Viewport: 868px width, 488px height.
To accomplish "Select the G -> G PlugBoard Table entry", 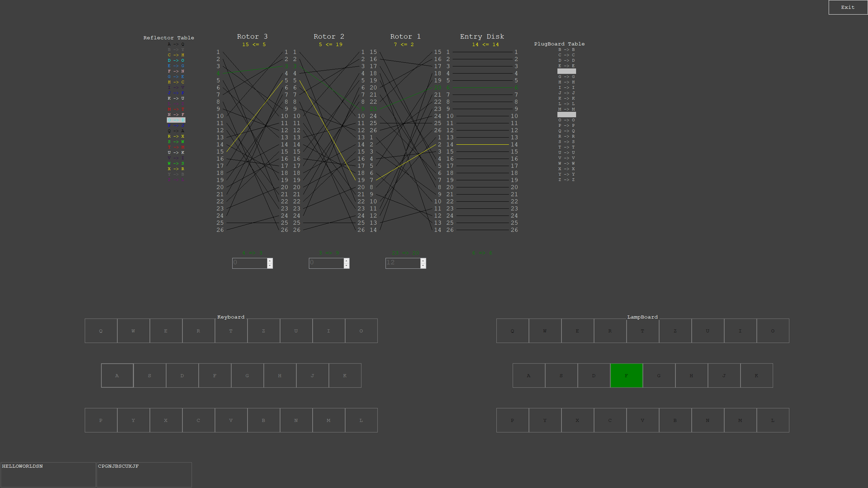I will tap(566, 77).
